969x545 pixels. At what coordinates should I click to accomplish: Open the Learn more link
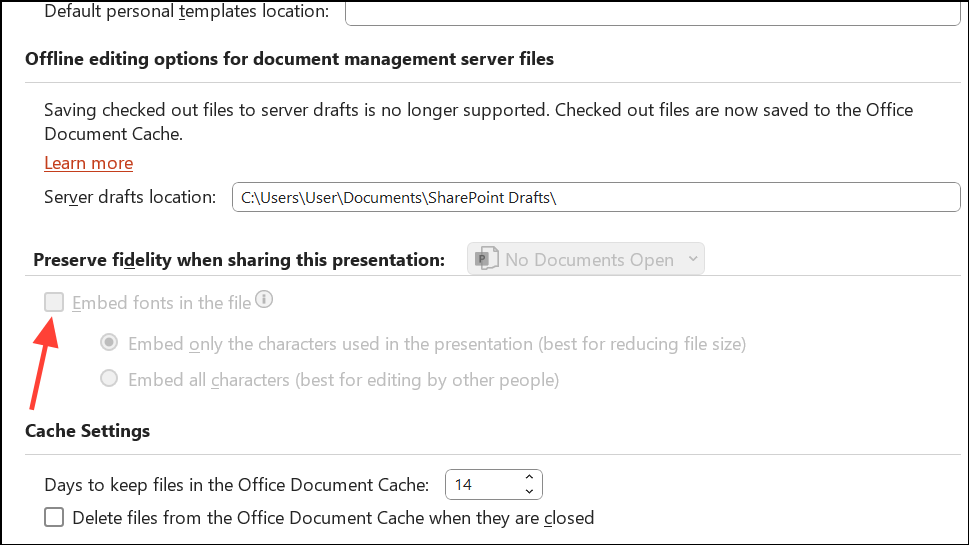tap(88, 163)
